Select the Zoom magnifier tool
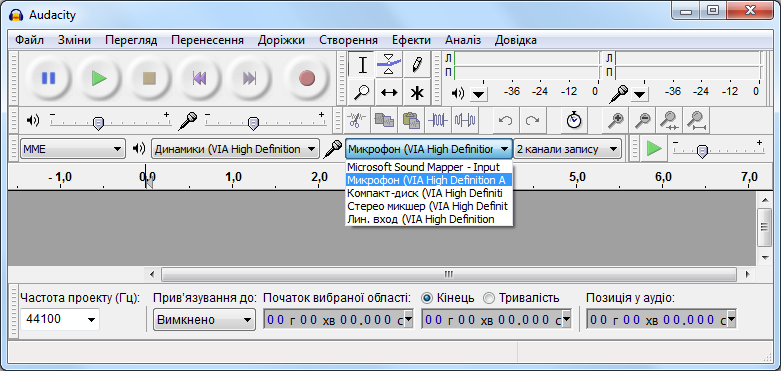Image resolution: width=781 pixels, height=371 pixels. coord(363,92)
